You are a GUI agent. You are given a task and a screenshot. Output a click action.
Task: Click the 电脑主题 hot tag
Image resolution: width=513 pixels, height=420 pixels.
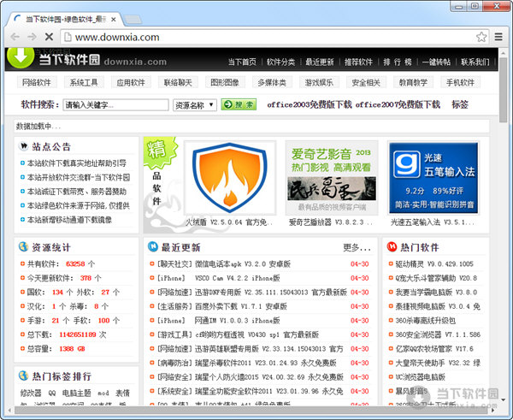(x=77, y=393)
